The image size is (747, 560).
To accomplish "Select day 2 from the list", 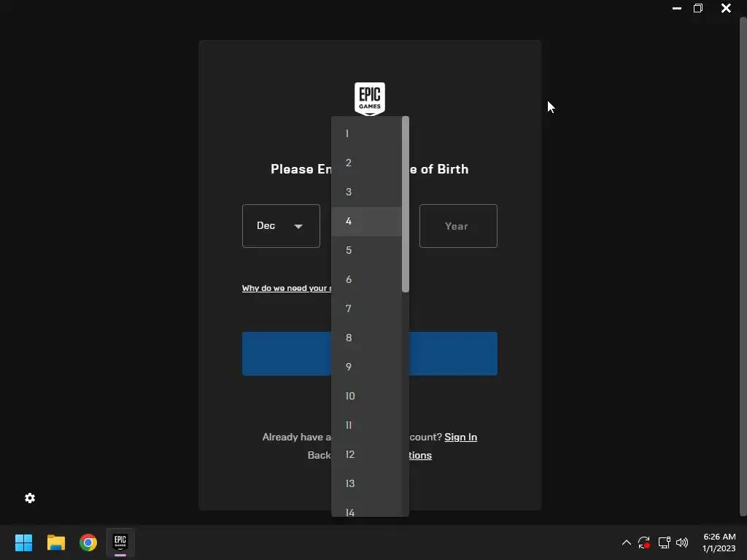I will pos(366,163).
